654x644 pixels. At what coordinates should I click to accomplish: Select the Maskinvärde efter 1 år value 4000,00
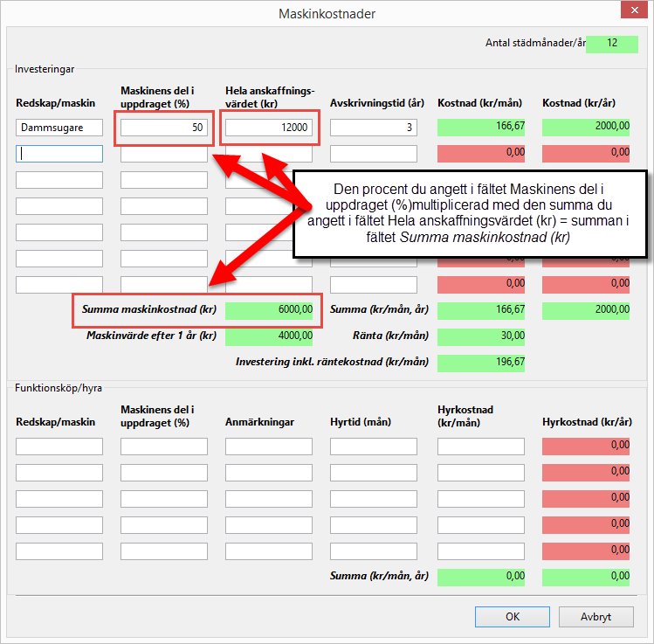tap(269, 336)
